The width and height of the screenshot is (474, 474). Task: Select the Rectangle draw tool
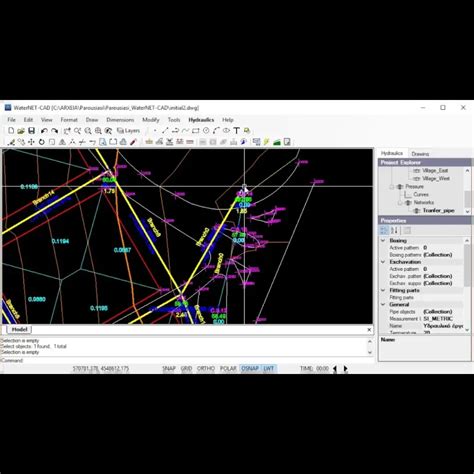(196, 131)
